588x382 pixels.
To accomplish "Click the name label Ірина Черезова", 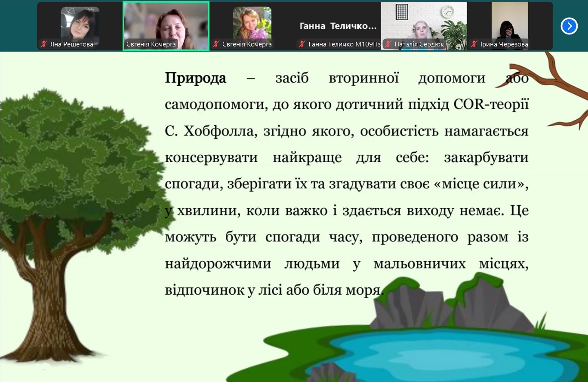I will (504, 44).
